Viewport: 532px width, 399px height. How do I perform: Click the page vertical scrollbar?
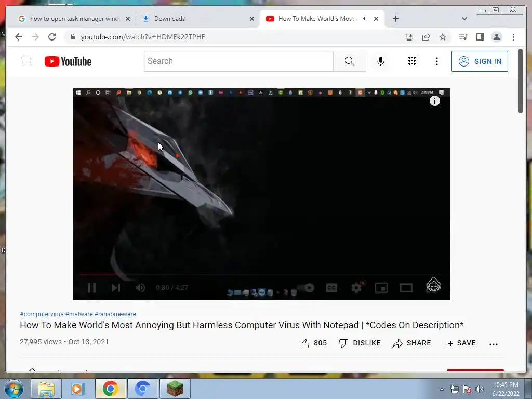(521, 82)
